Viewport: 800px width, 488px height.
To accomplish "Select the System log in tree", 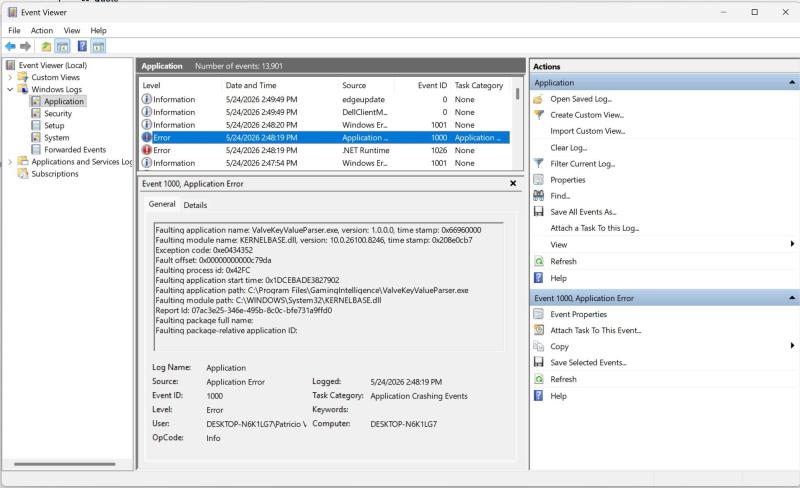I will click(57, 138).
